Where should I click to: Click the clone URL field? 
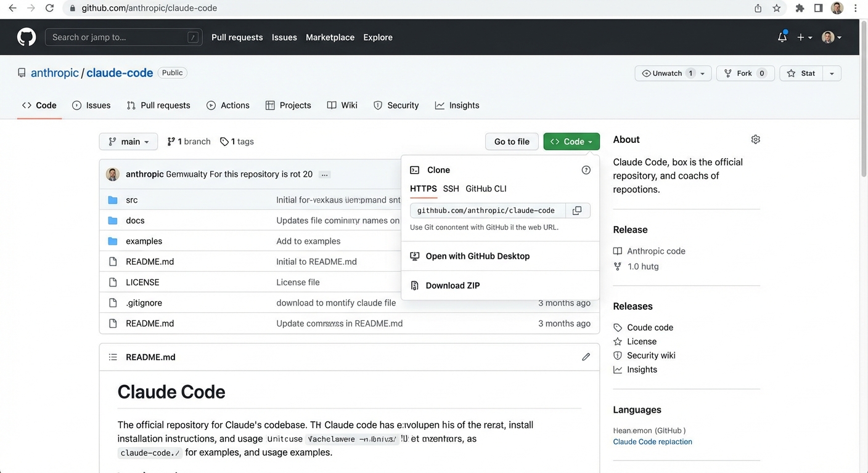pos(488,211)
